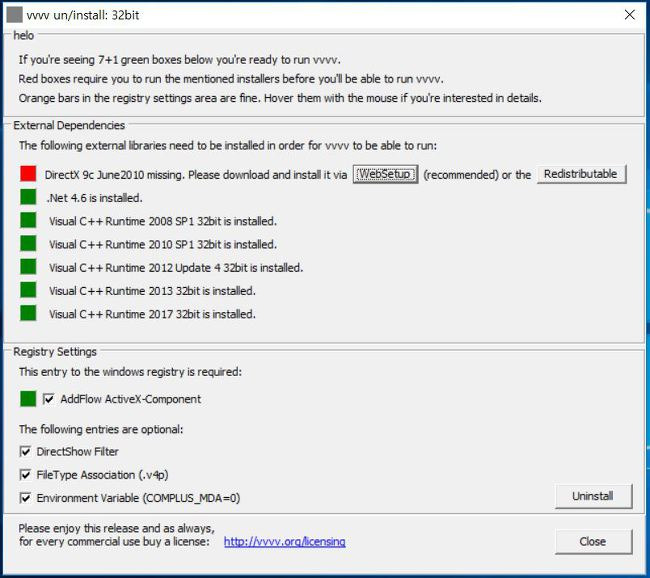Screen dimensions: 650x578
Task: Click the Close button at bottom
Action: click(x=593, y=542)
